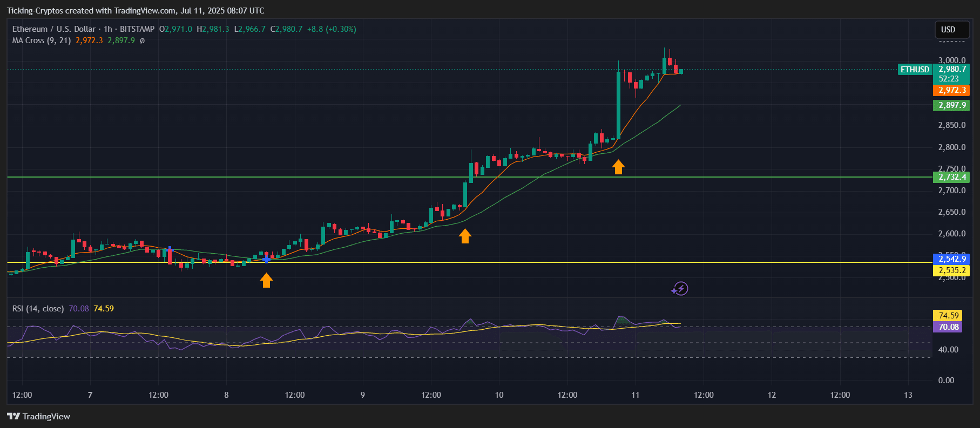Click the H2,981.3 high value in header
The width and height of the screenshot is (980, 428).
point(213,29)
